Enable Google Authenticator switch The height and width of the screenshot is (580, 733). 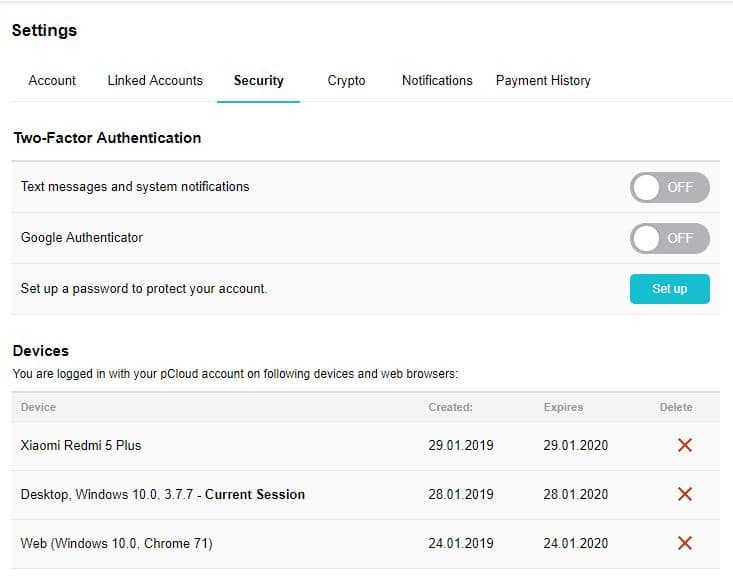click(669, 238)
